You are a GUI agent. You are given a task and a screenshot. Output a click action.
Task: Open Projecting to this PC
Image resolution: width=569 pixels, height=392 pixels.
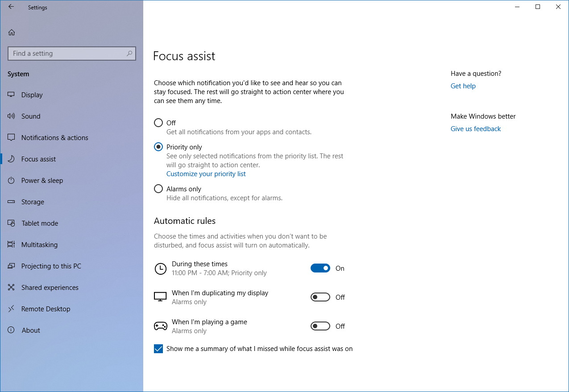[71, 266]
